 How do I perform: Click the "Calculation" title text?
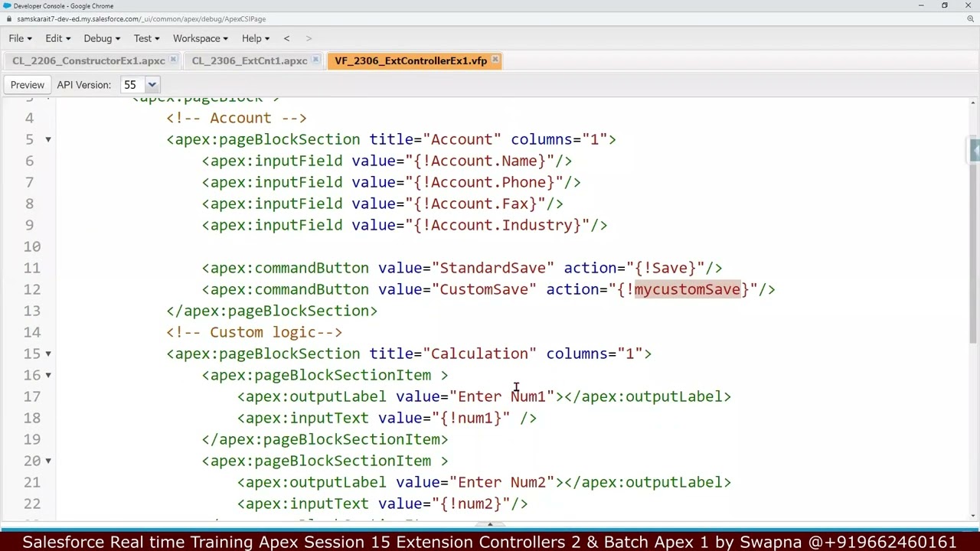479,354
